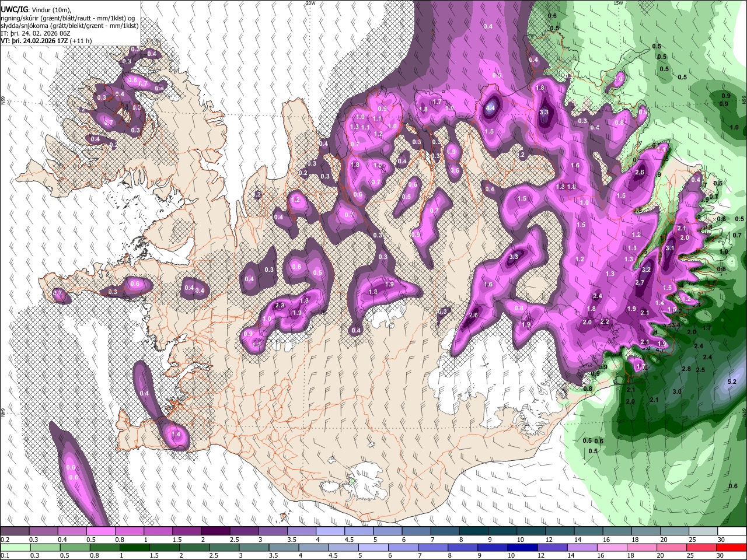The width and height of the screenshot is (747, 560).
Task: Click the '20W' longitude label
Action: [x=310, y=3]
